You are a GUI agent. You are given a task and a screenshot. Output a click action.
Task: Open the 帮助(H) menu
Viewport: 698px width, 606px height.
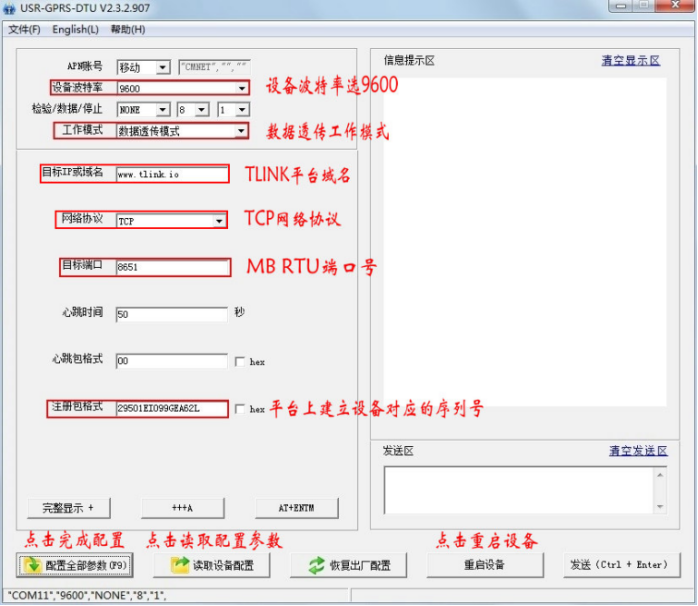[x=127, y=29]
